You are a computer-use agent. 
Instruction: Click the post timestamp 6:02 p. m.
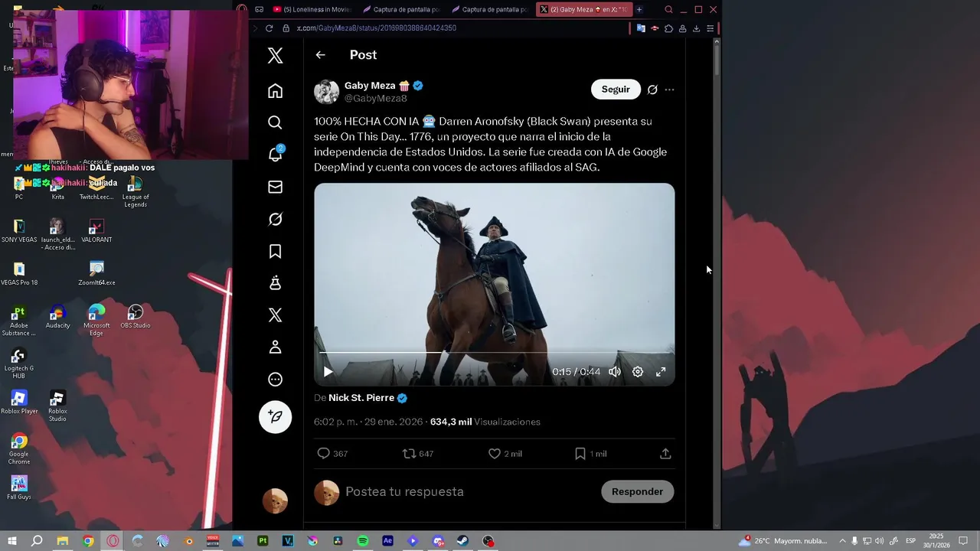click(x=368, y=422)
